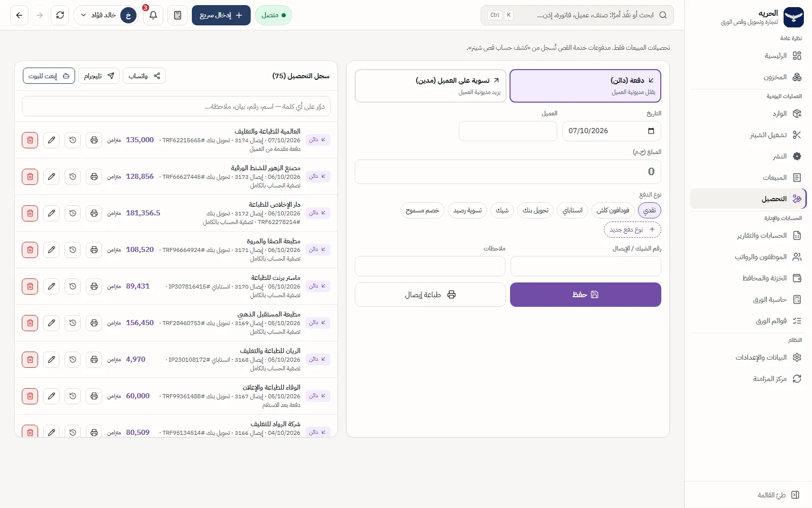Add a new payment type نوع دفع جديد
This screenshot has height=508, width=812.
pos(632,230)
